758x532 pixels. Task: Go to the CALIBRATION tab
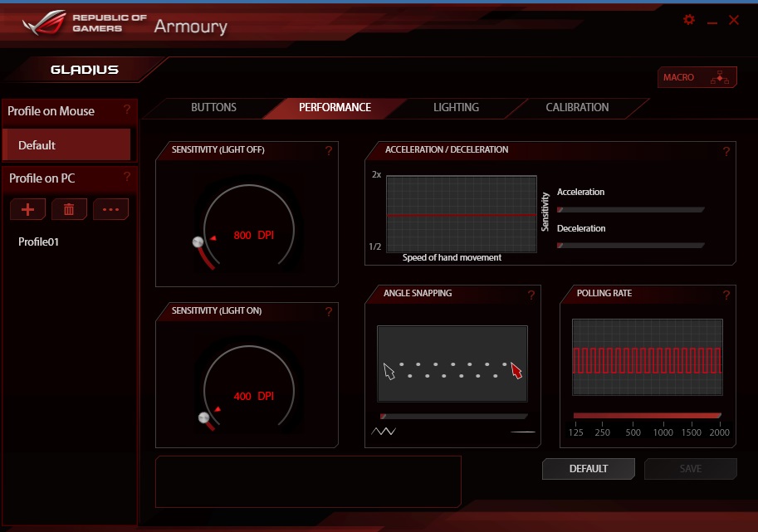577,107
